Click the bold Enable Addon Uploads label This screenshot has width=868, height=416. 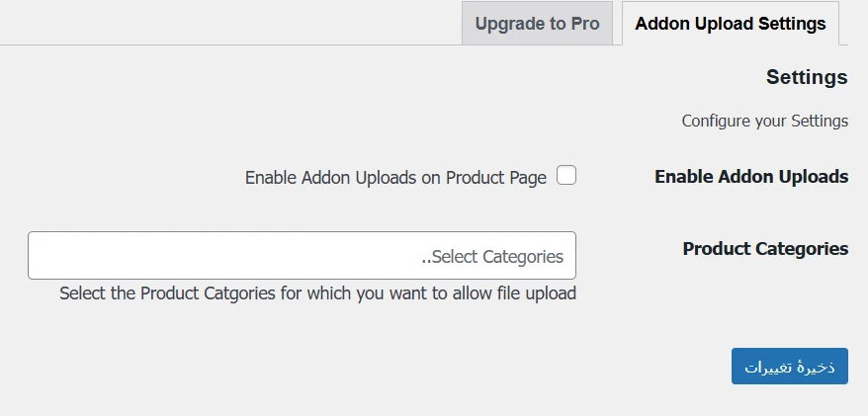point(751,177)
